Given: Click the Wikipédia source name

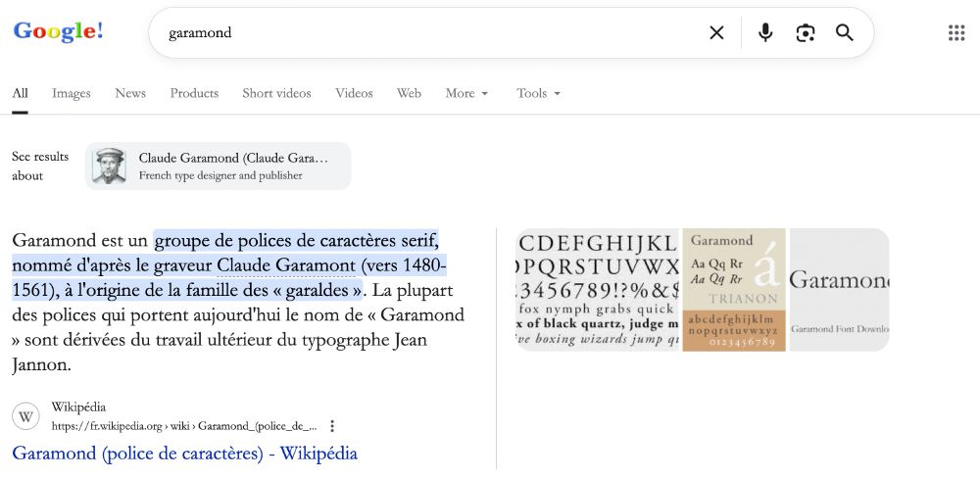Looking at the screenshot, I should (78, 407).
